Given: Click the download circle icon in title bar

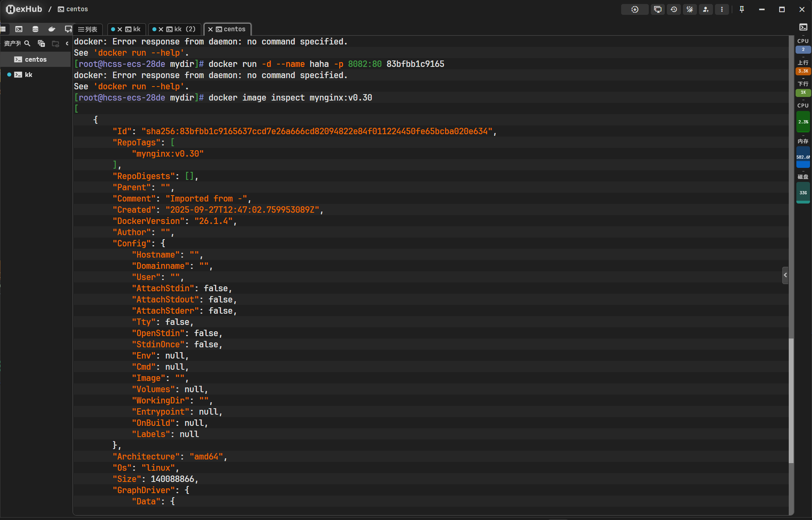Looking at the screenshot, I should (635, 9).
